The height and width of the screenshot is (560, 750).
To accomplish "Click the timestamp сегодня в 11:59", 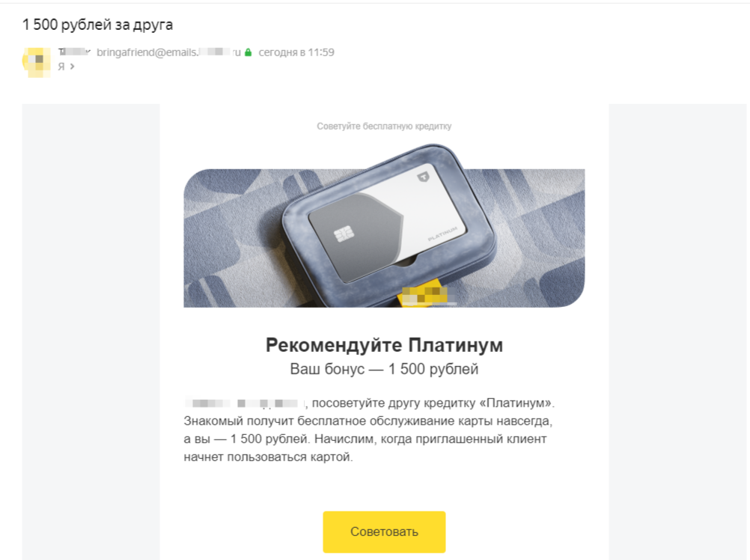I will coord(296,52).
